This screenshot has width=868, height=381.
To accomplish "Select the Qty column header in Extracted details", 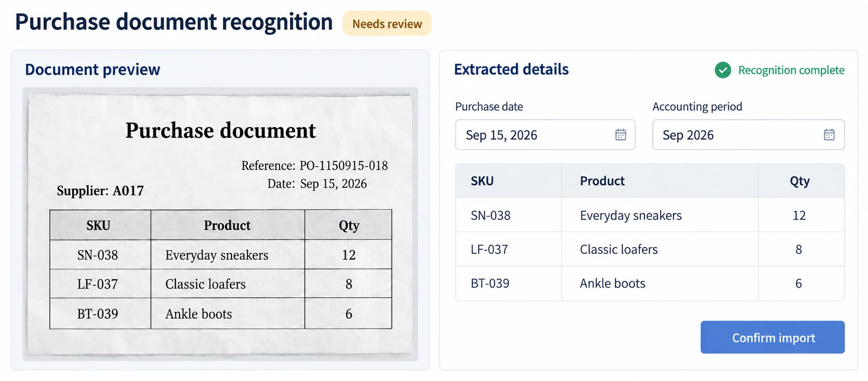I will click(800, 182).
